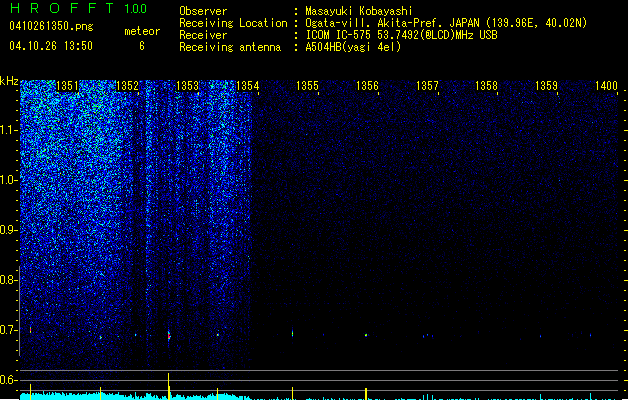The width and height of the screenshot is (629, 400).
Task: Click the 1352 time axis label
Action: (127, 86)
